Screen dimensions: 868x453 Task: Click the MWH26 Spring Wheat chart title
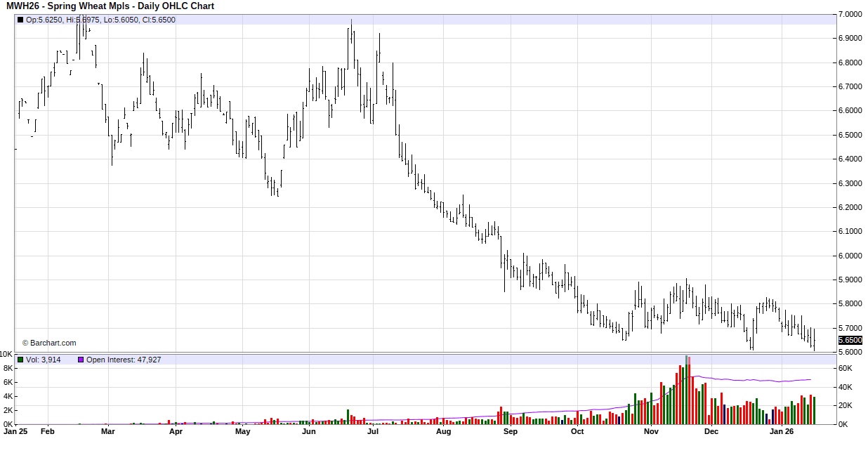(110, 6)
